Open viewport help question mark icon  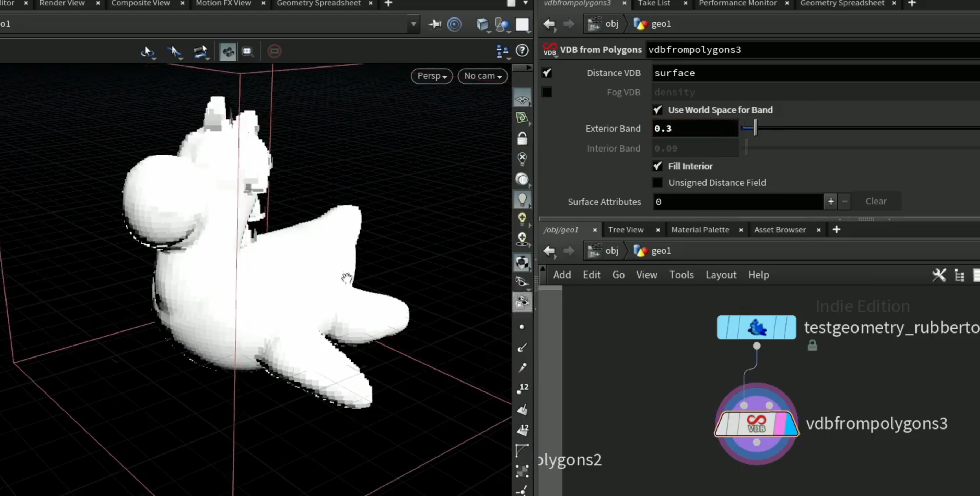(x=522, y=50)
